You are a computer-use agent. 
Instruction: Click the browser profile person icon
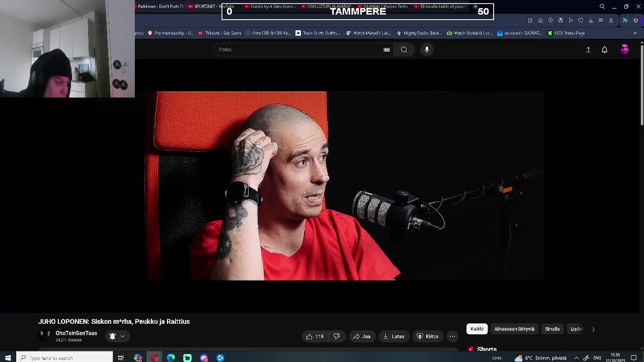(611, 21)
